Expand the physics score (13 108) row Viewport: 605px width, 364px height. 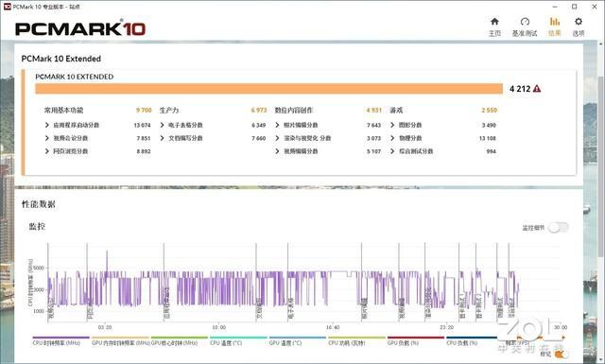coord(443,138)
